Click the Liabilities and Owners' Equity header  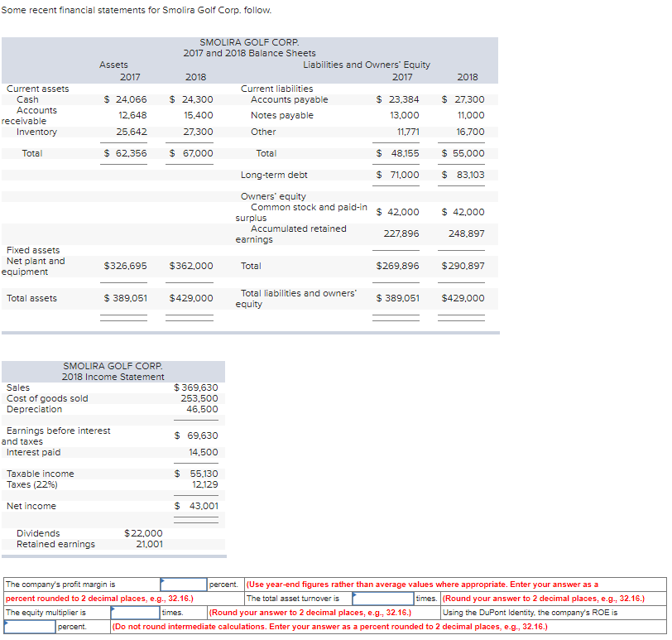367,65
